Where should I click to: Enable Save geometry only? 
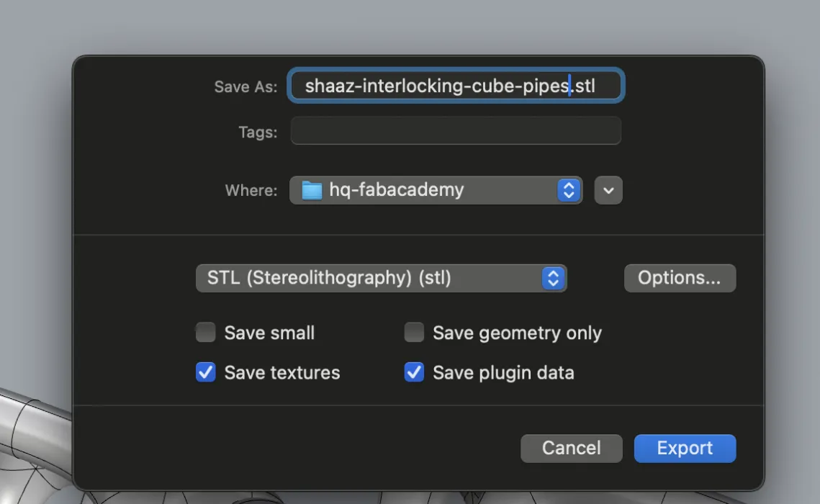point(414,332)
